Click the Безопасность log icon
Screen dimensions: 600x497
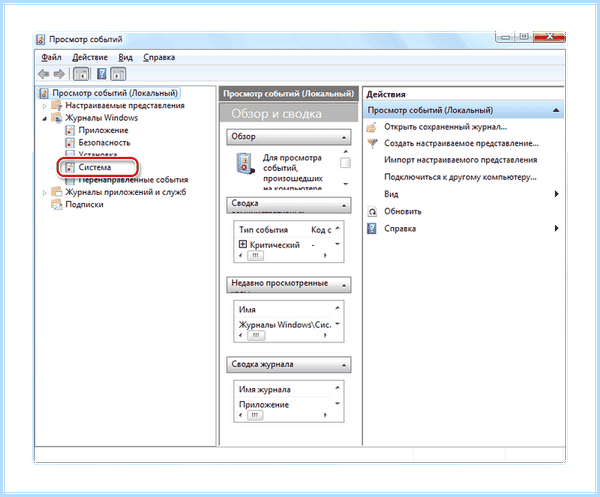70,143
